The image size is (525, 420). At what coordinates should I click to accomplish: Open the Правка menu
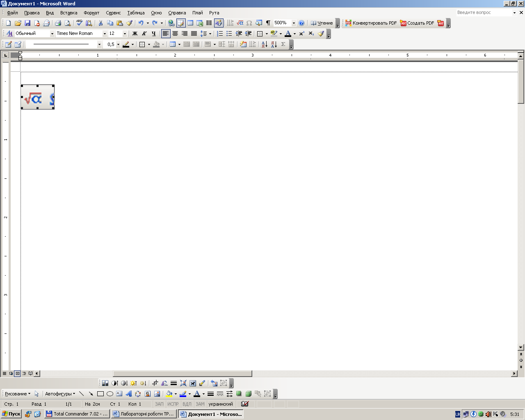point(32,13)
